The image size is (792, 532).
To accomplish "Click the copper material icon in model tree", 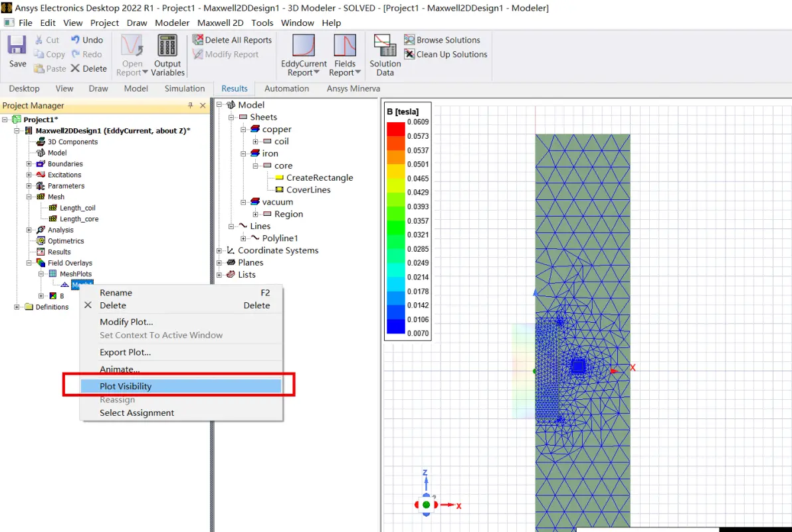I will tap(255, 130).
